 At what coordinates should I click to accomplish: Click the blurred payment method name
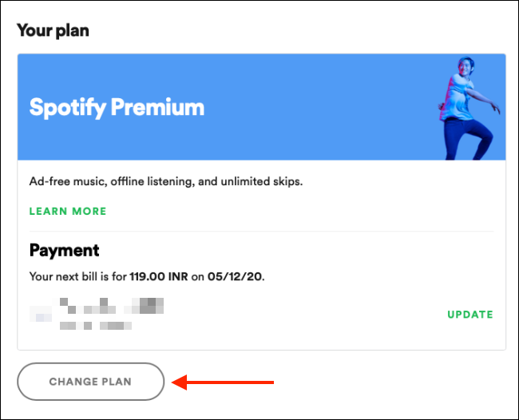coord(112,306)
